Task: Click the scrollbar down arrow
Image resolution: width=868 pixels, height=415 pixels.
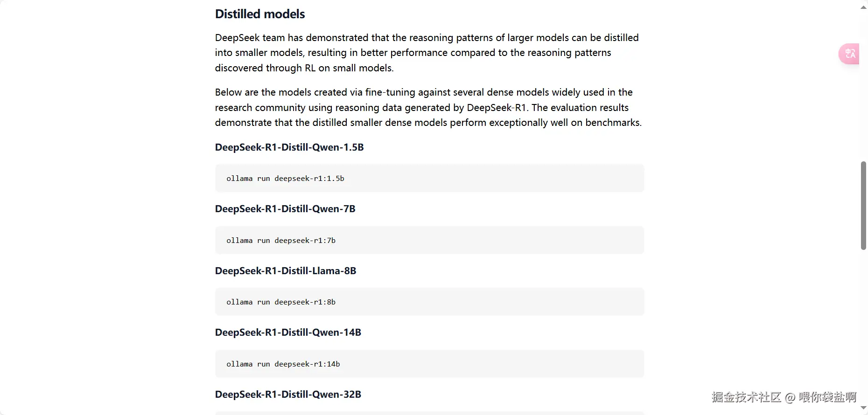Action: tap(863, 408)
